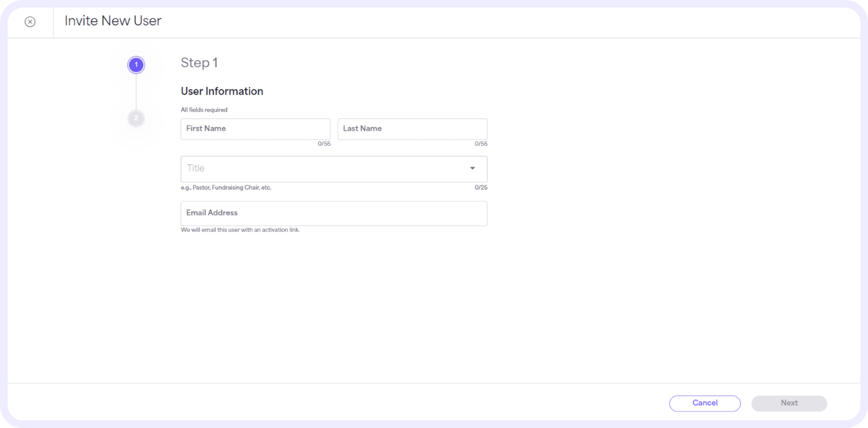Image resolution: width=868 pixels, height=428 pixels.
Task: Focus the Last Name field
Action: (x=412, y=129)
